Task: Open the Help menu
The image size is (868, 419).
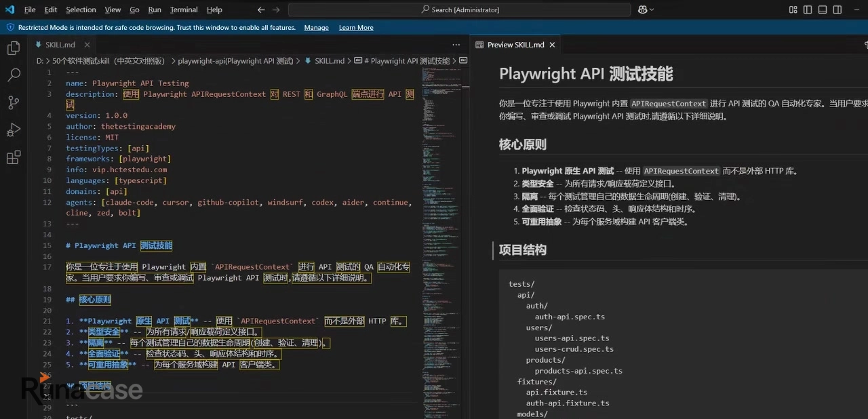Action: point(214,9)
